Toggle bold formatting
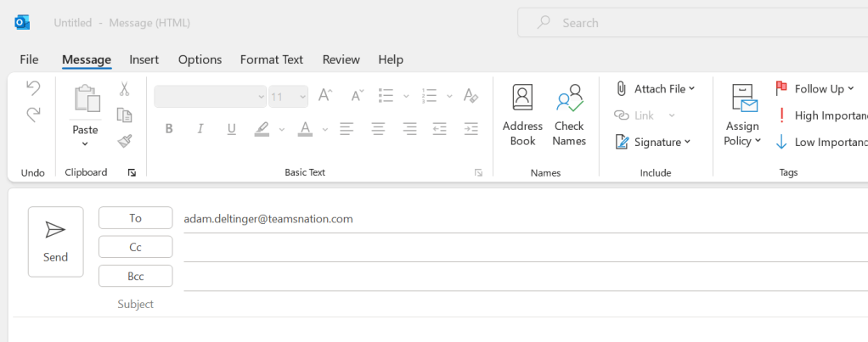The image size is (868, 342). click(x=169, y=129)
